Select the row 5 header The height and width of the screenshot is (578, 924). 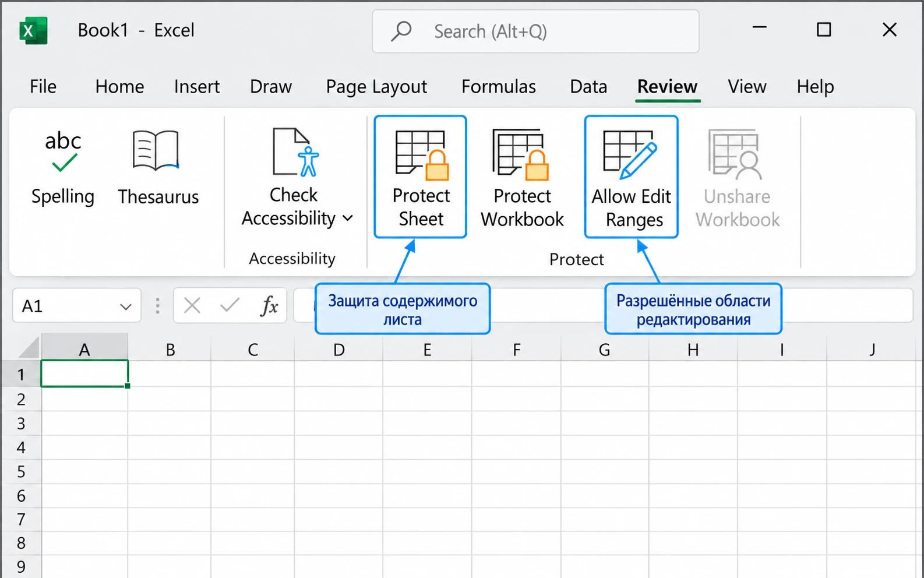click(x=21, y=471)
